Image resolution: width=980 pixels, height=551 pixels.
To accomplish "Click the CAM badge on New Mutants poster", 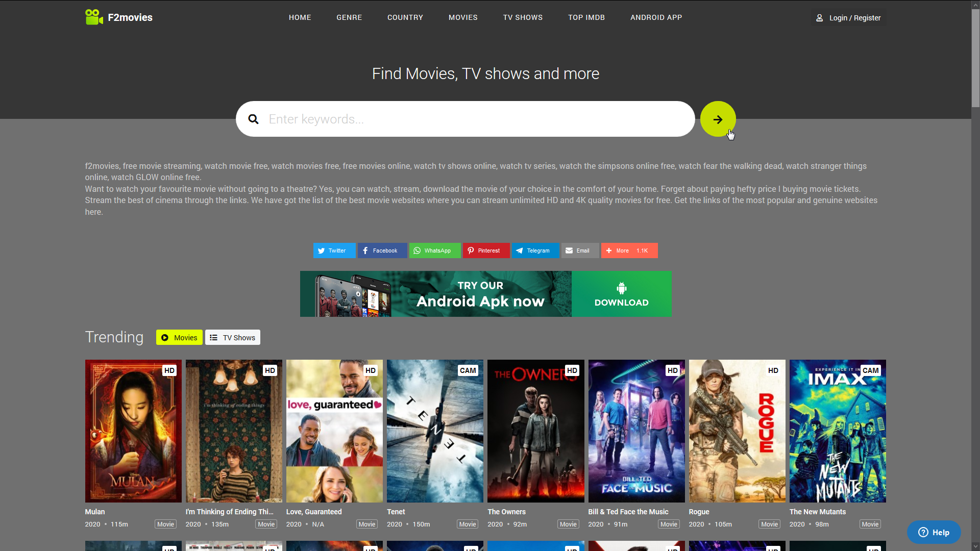I will click(x=870, y=370).
